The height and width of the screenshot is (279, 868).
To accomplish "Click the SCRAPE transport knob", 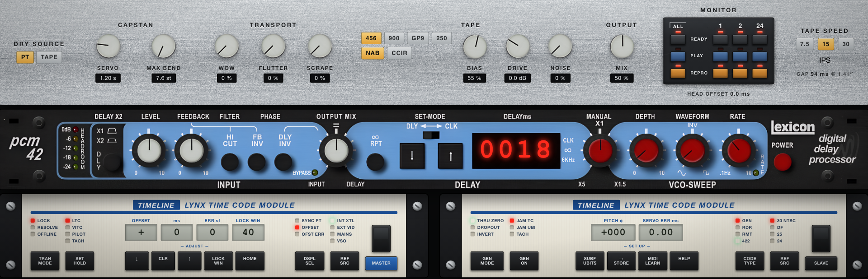I will tap(320, 46).
